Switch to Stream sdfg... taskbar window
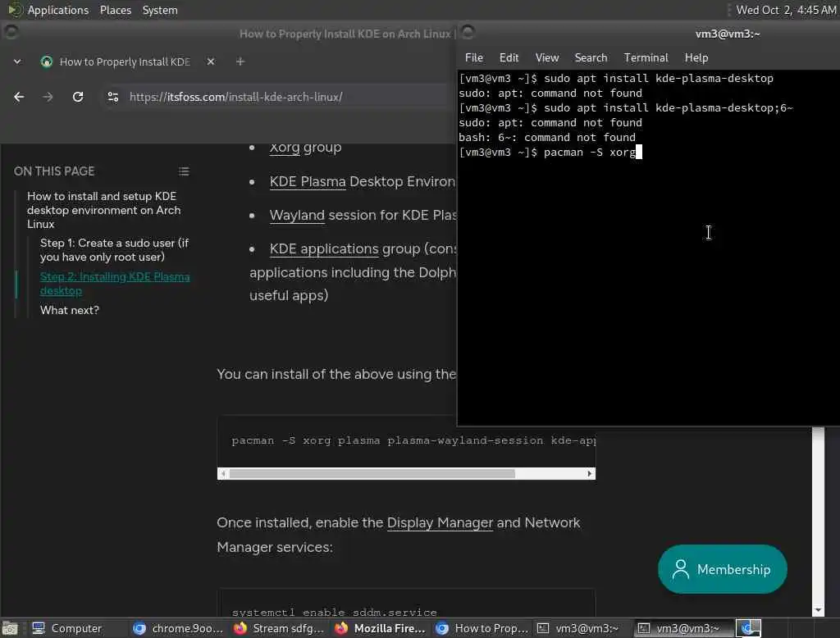This screenshot has width=840, height=638. [279, 628]
